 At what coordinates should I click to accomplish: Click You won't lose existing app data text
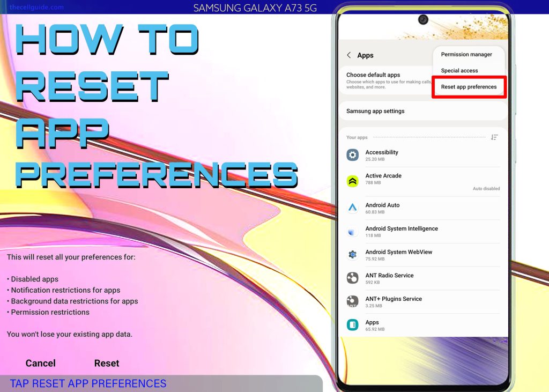pyautogui.click(x=69, y=334)
